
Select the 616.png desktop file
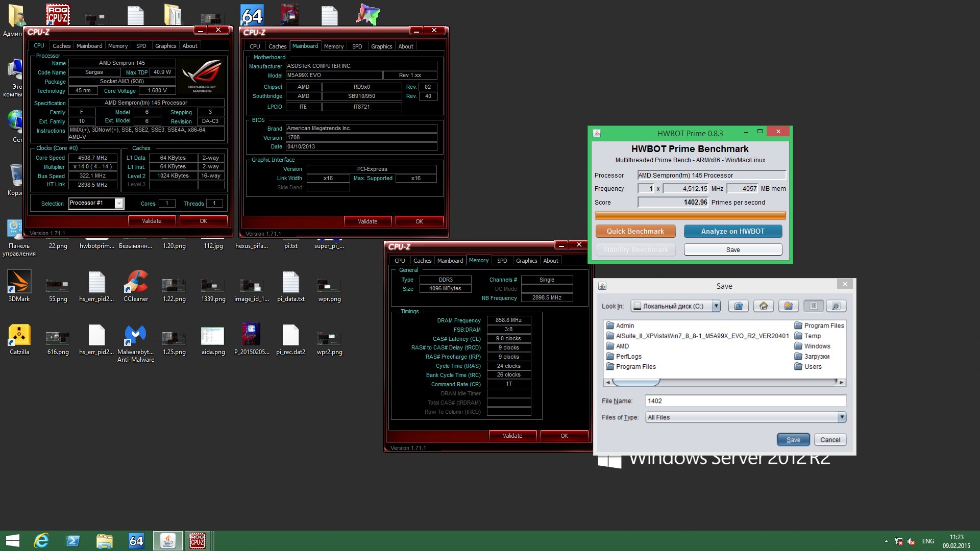pyautogui.click(x=58, y=342)
